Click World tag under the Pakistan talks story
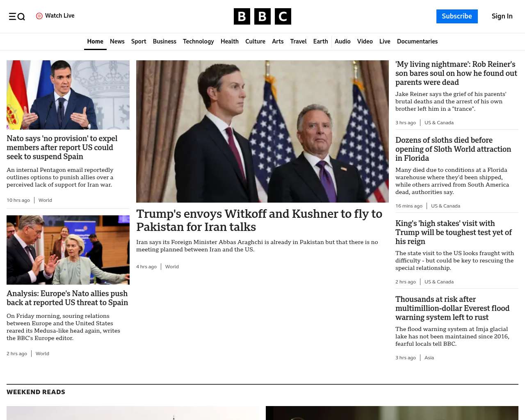Viewport: 525px width, 420px height. [172, 267]
